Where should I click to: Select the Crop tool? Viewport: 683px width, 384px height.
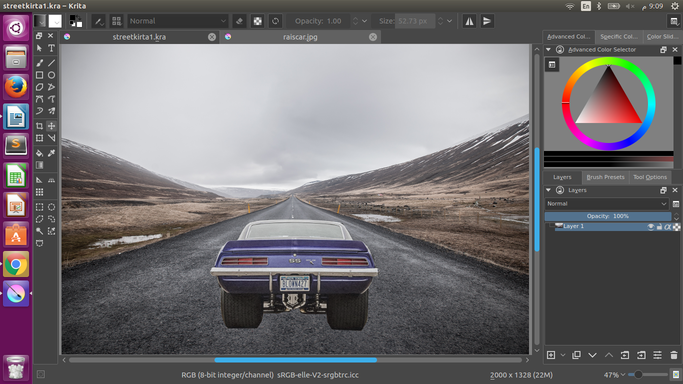pyautogui.click(x=39, y=126)
